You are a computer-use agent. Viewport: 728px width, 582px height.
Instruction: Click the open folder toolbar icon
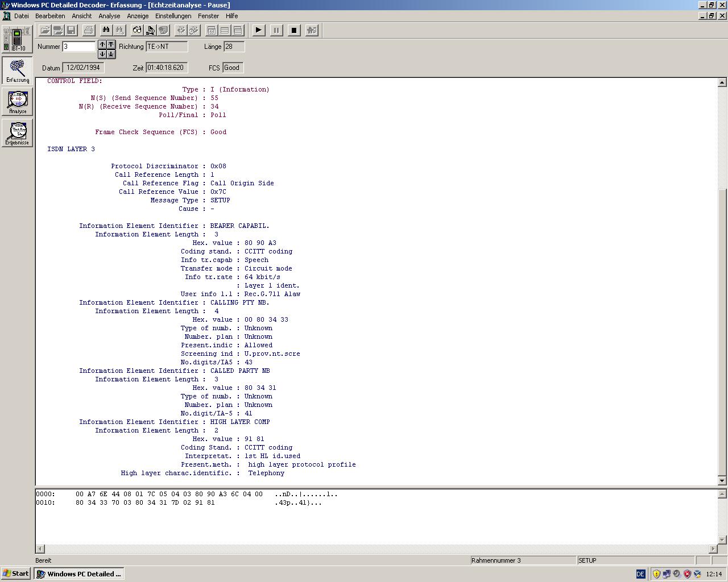click(x=44, y=30)
